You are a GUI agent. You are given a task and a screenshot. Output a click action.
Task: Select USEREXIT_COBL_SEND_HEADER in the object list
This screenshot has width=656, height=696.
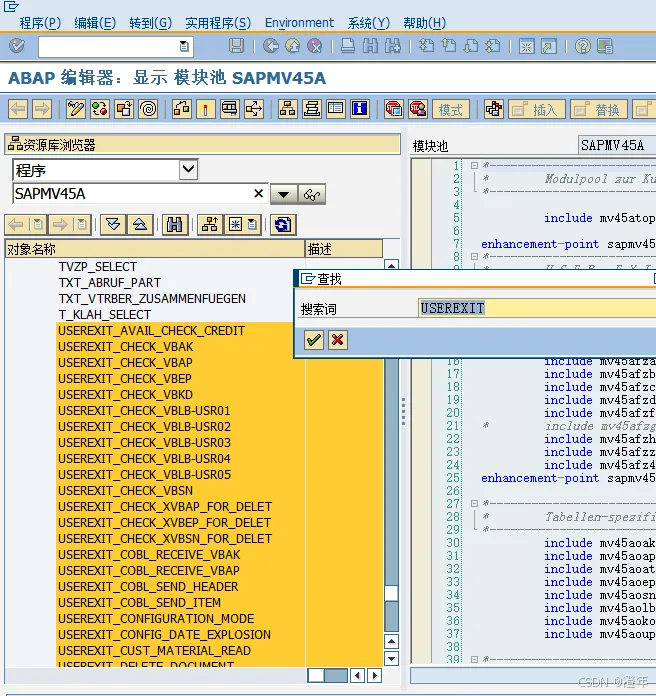coord(148,587)
